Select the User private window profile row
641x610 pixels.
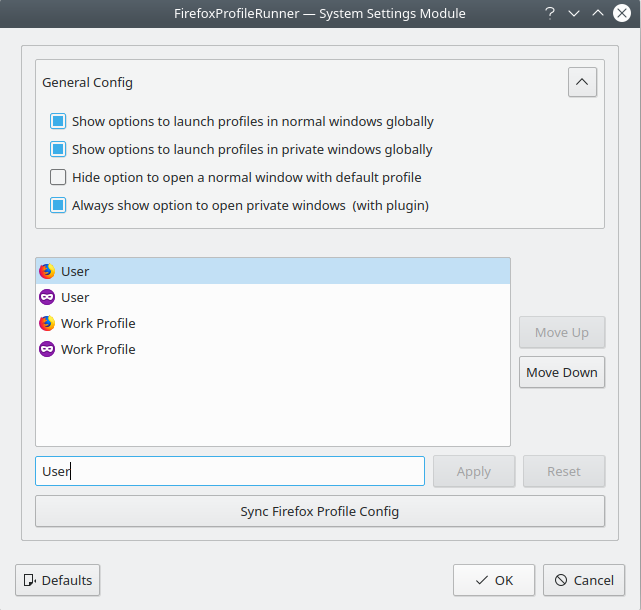[x=273, y=297]
